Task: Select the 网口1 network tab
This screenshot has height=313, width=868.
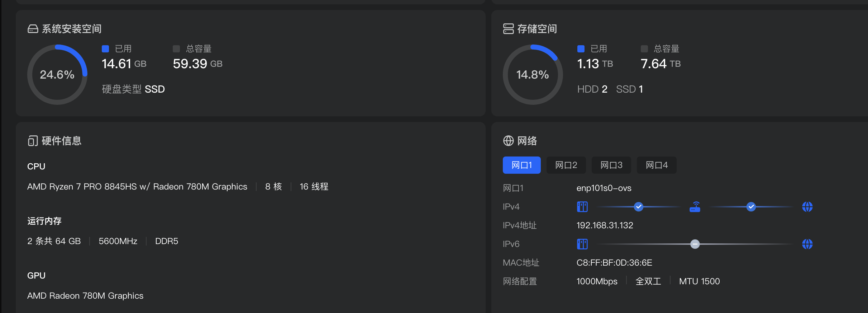Action: click(x=521, y=165)
